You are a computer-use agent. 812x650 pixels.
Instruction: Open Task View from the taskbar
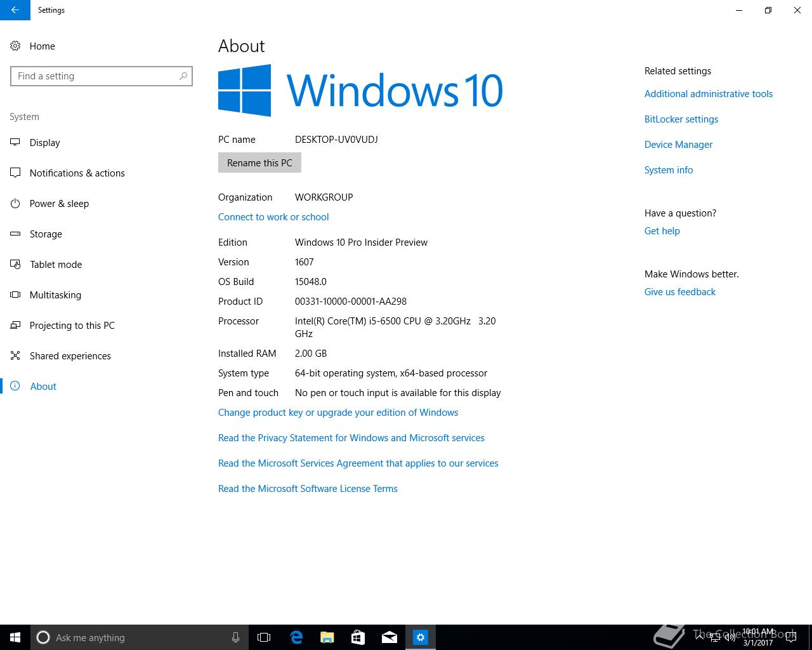click(x=264, y=637)
